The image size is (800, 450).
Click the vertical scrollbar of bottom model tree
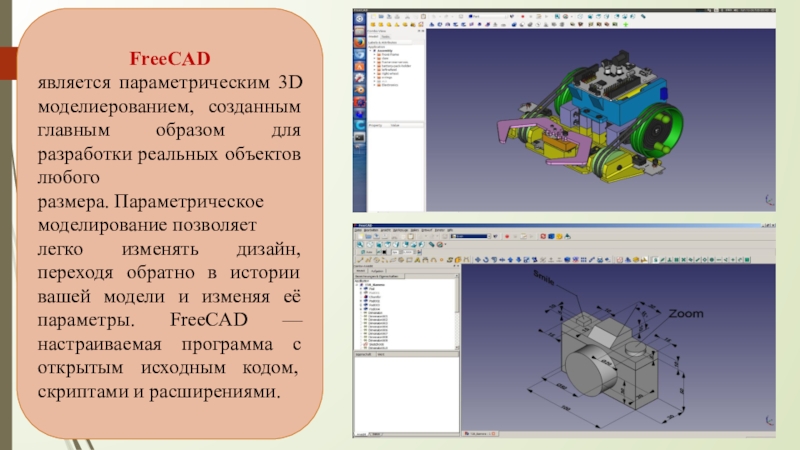457,312
